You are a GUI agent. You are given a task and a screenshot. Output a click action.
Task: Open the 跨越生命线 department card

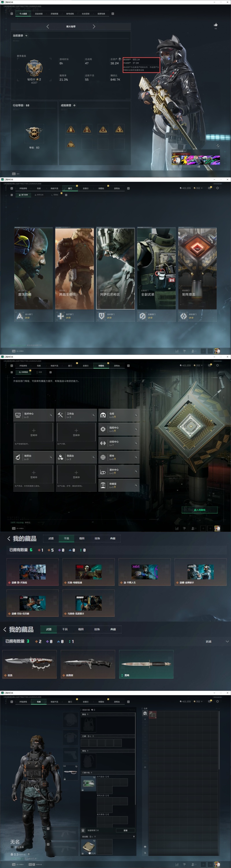point(74,268)
